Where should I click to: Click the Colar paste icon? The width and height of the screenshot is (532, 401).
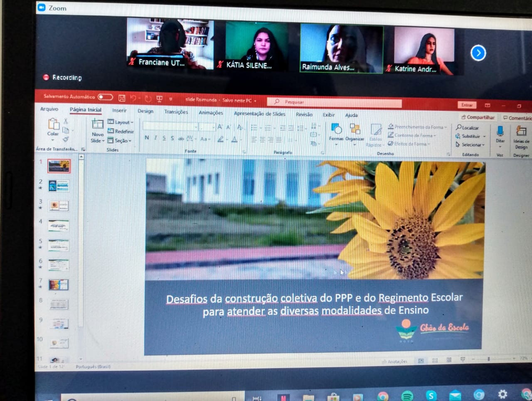click(53, 124)
